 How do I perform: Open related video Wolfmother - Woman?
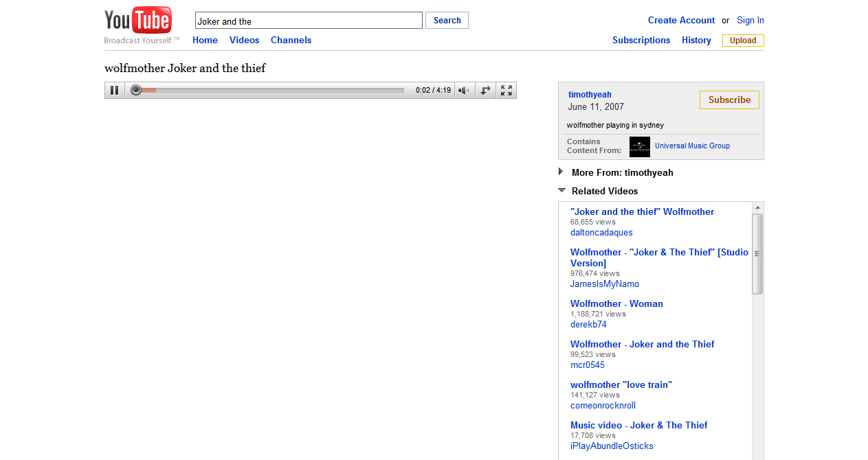click(x=616, y=304)
